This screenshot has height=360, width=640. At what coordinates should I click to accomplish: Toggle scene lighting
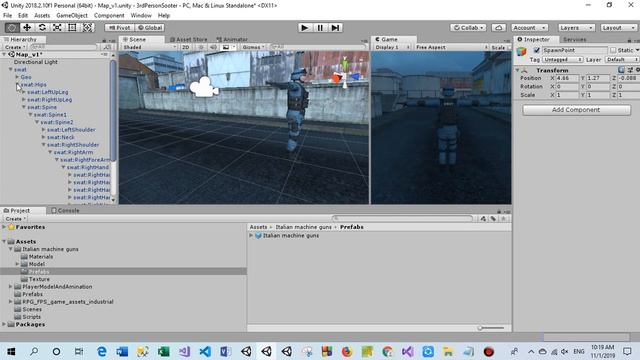[x=201, y=47]
